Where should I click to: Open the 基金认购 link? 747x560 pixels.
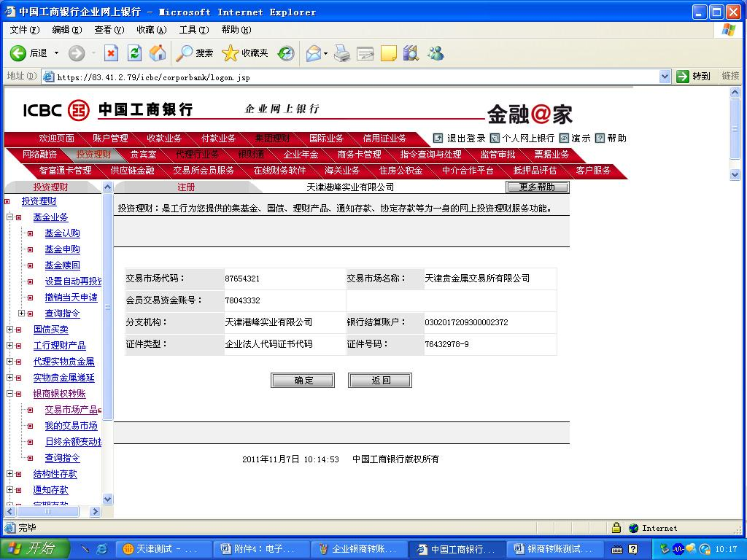[x=63, y=233]
